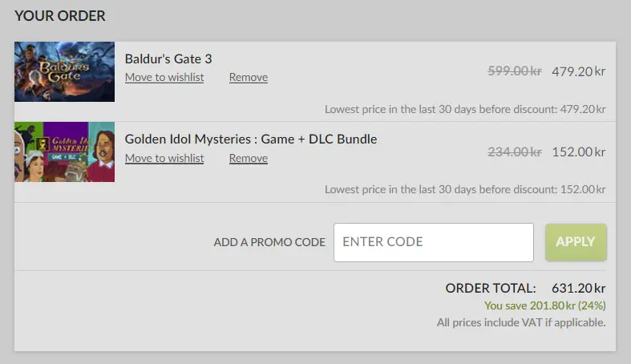
Task: Select the struck-through 599.00 kr price
Action: (515, 71)
